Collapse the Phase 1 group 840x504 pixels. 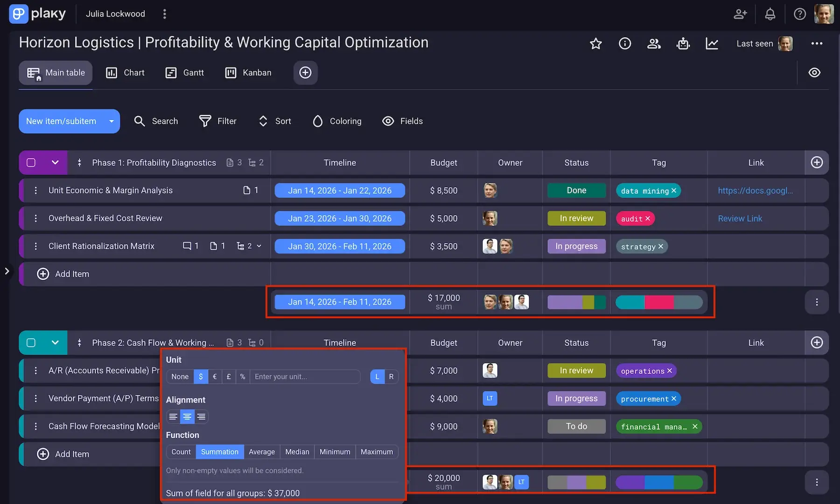coord(55,163)
